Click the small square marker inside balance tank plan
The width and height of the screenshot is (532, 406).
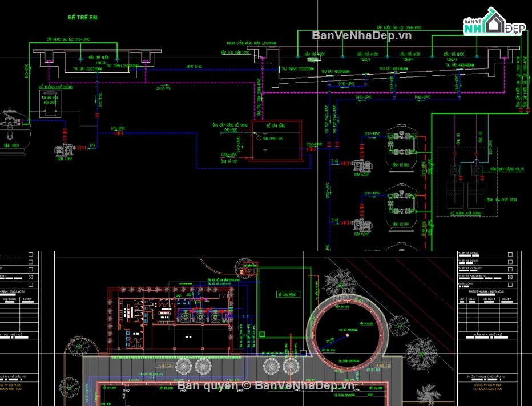tap(262, 335)
